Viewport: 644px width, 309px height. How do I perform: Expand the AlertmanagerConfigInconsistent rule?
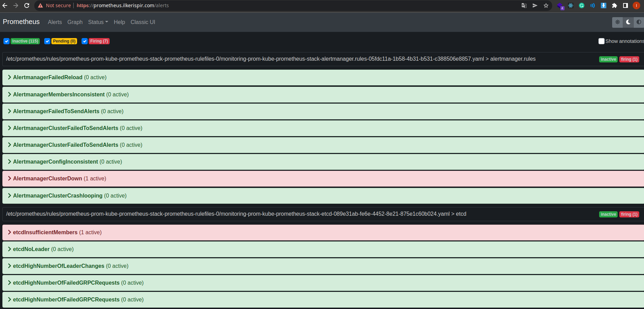[x=323, y=162]
